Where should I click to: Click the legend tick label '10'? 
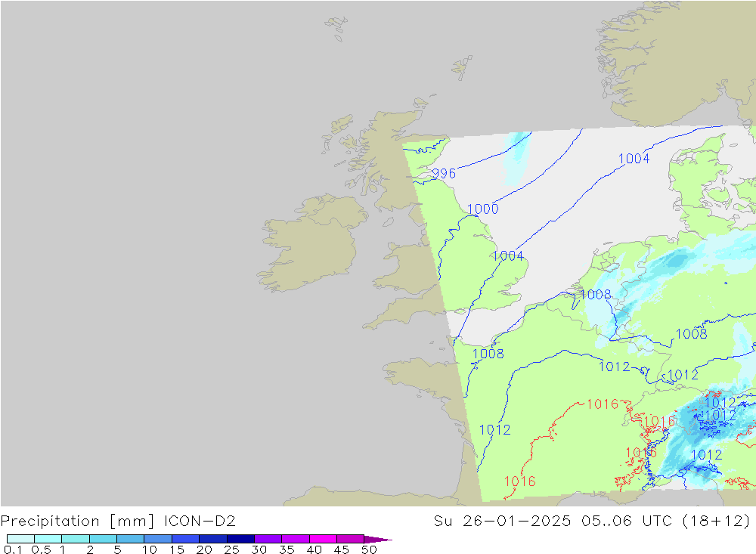click(x=149, y=549)
